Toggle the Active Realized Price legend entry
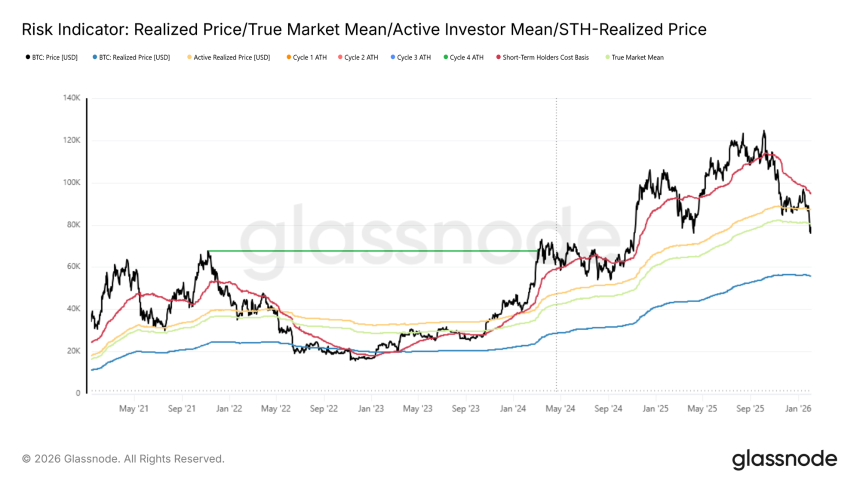The width and height of the screenshot is (860, 484). click(228, 57)
